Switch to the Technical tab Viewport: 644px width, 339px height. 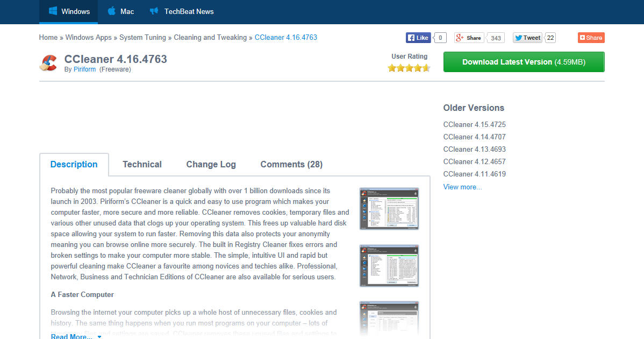coord(142,164)
